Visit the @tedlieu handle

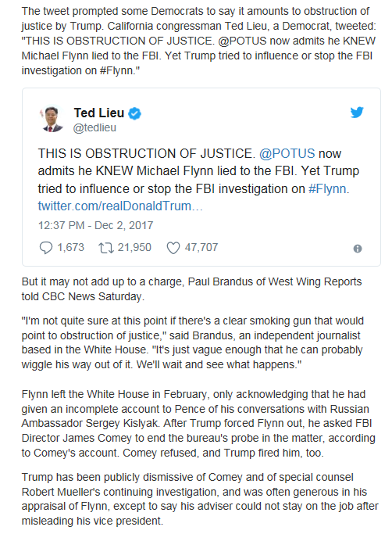point(94,127)
